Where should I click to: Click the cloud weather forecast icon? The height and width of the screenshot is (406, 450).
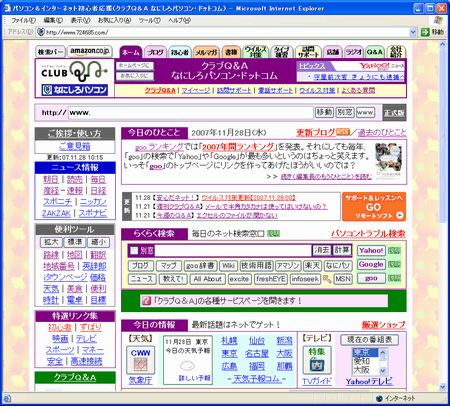click(187, 366)
